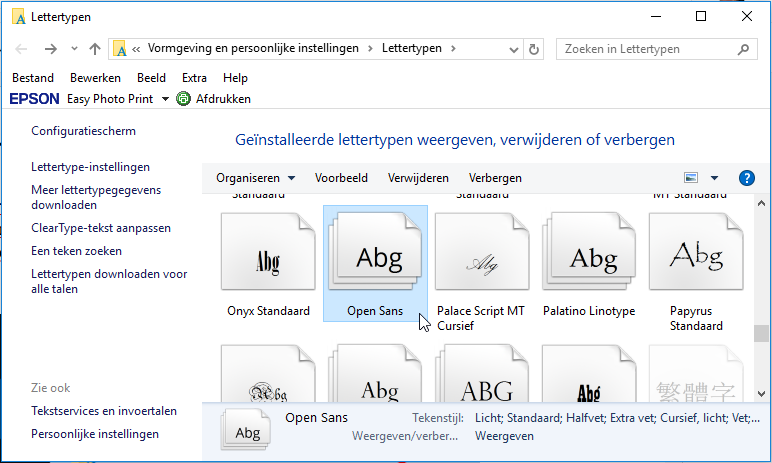Click the 'Weergeven' value in details pane
Screen dimensions: 772x463
click(504, 436)
